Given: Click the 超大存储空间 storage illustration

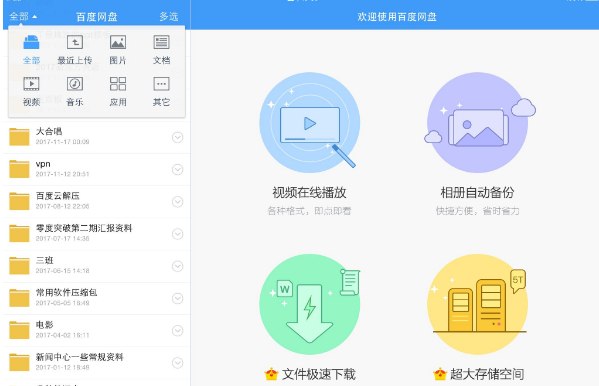Looking at the screenshot, I should 478,304.
